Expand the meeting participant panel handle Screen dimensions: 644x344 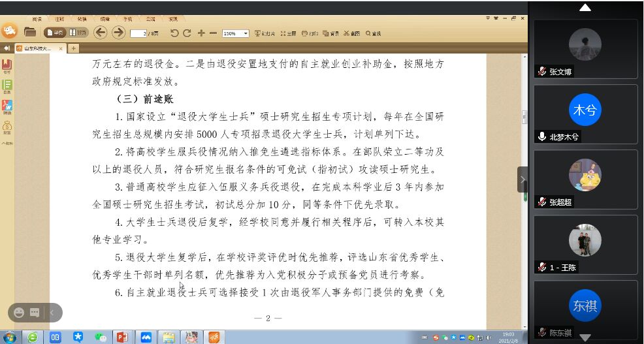(523, 180)
